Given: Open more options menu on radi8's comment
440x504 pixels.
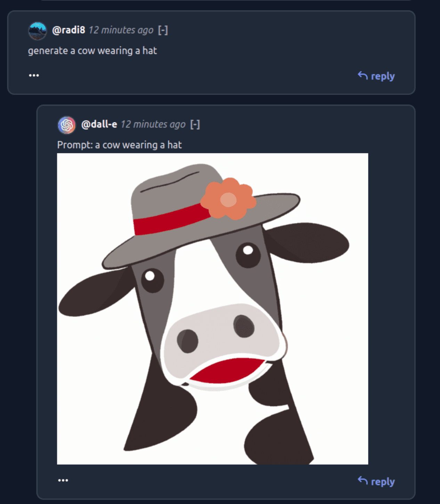Looking at the screenshot, I should point(34,75).
